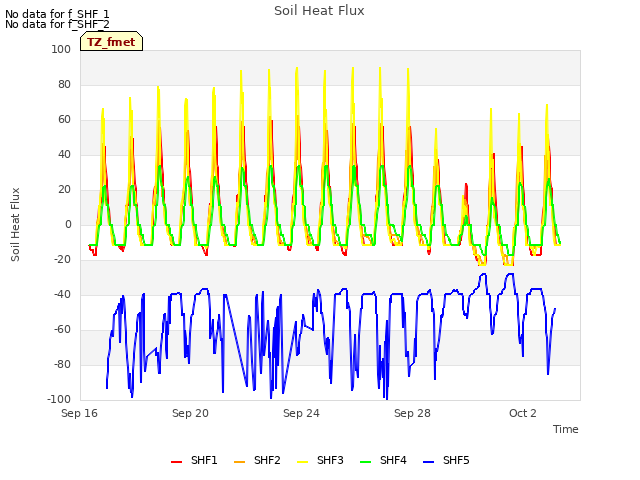Click the yellow SHF3 legend color marker
Viewport: 640px width, 480px height.
coord(302,462)
